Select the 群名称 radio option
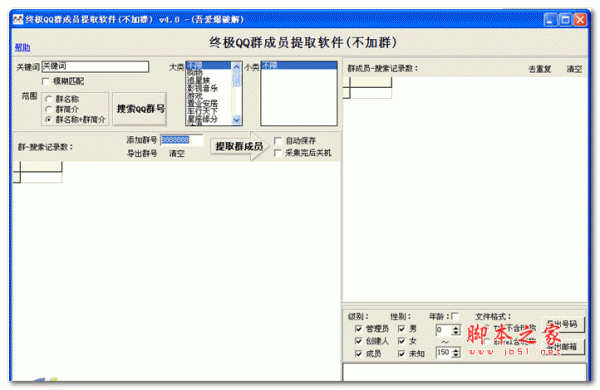The width and height of the screenshot is (600, 390). tap(49, 99)
